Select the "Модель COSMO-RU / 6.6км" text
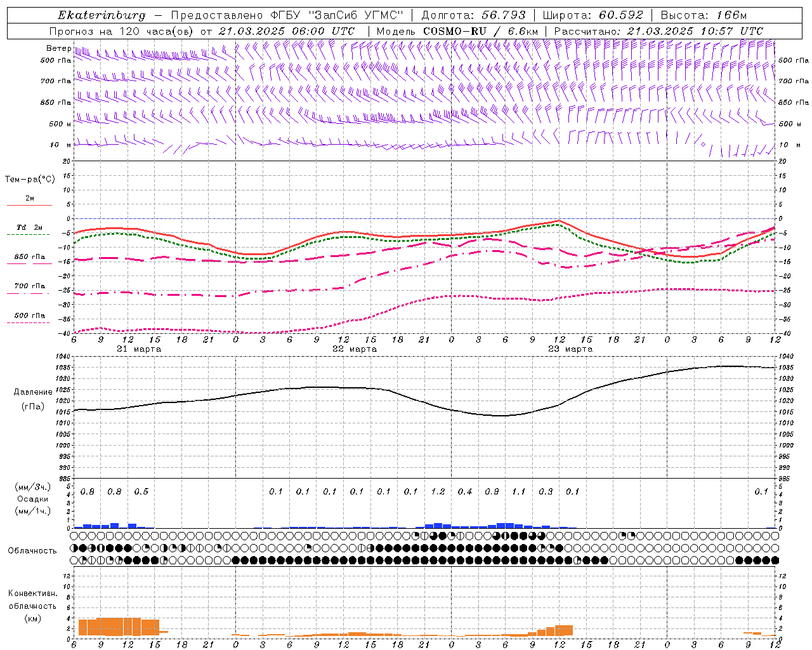The image size is (812, 650). click(457, 31)
